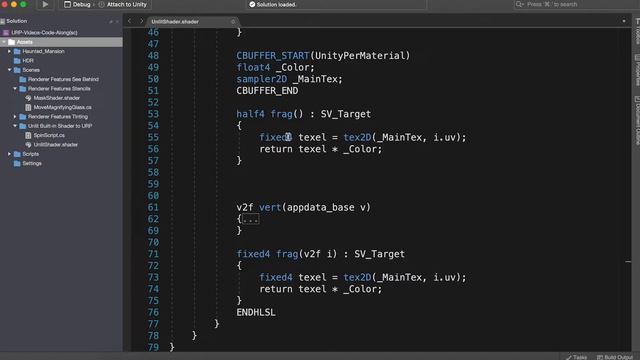
Task: Click line number 53 in the gutter
Action: [153, 114]
